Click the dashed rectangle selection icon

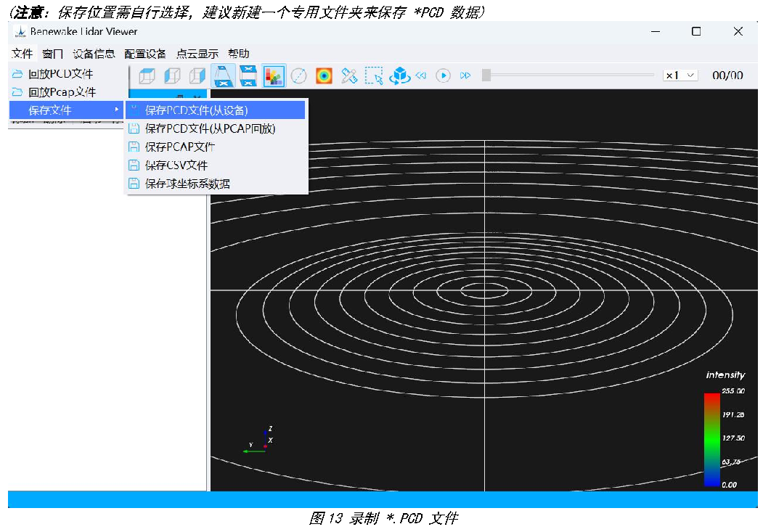click(x=374, y=76)
